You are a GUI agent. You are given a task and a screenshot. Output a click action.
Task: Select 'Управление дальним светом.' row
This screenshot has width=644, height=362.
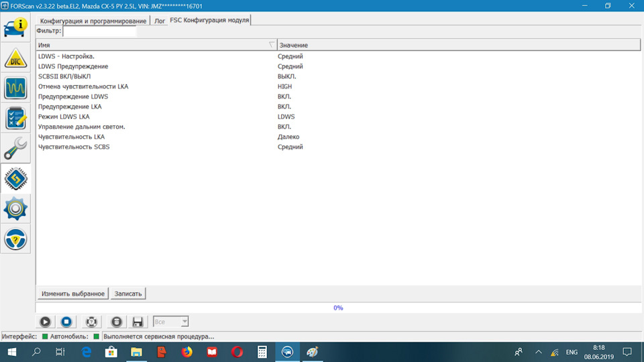(338, 127)
